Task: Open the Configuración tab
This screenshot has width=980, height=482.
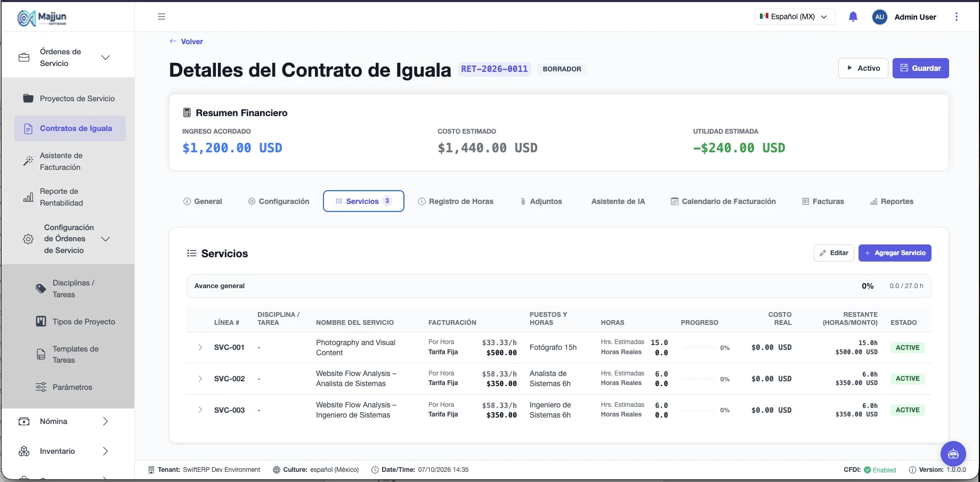Action: point(279,201)
